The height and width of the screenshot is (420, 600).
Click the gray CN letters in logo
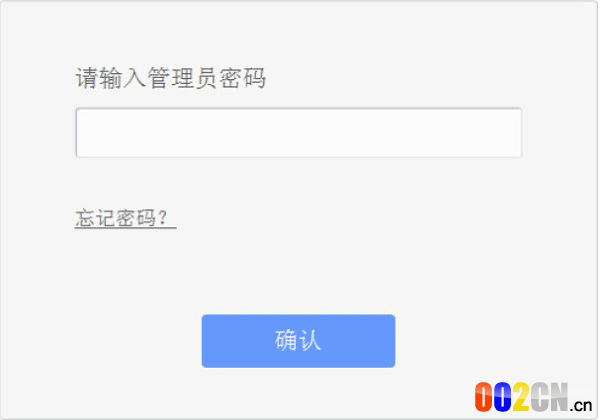tap(549, 397)
